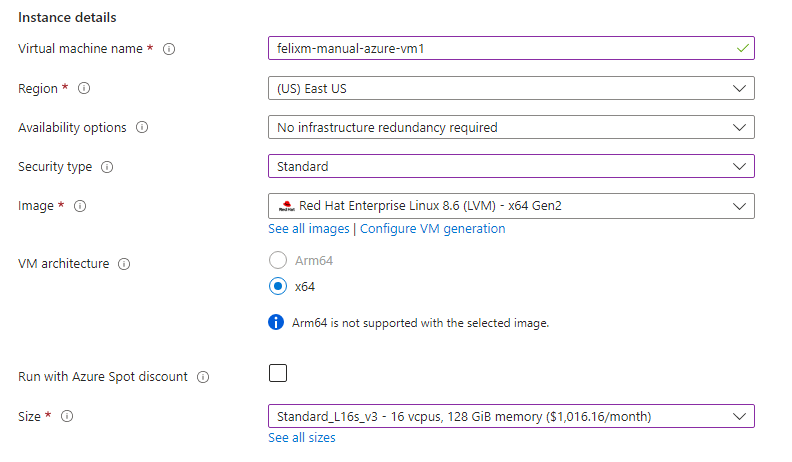Open Image dropdown with Red Hat Enterprise Linux
This screenshot has height=462, width=792.
[511, 206]
